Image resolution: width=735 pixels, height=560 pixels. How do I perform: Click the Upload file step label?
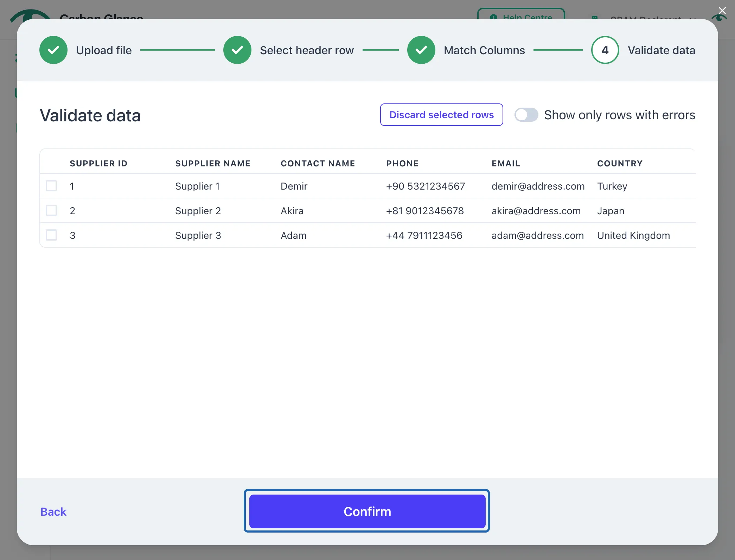click(104, 50)
